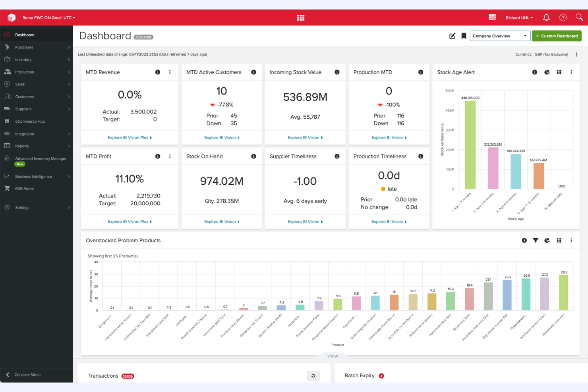
Task: Open filter icon on Overstocked Problem Products
Action: [x=536, y=241]
